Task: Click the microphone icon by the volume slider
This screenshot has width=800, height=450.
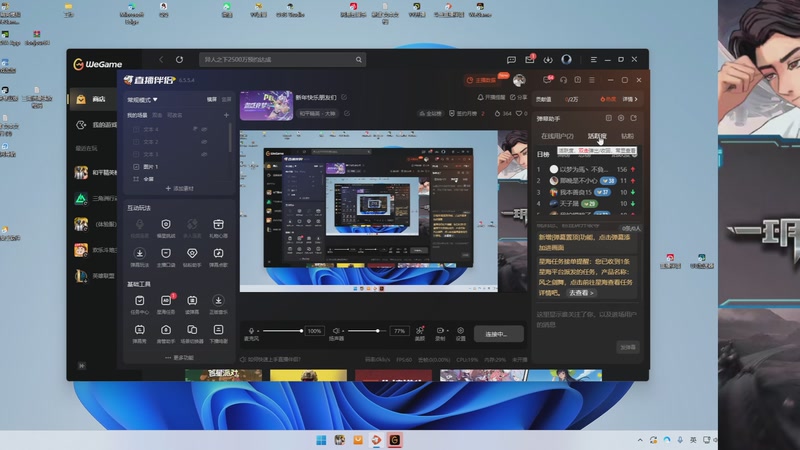Action: pyautogui.click(x=251, y=331)
